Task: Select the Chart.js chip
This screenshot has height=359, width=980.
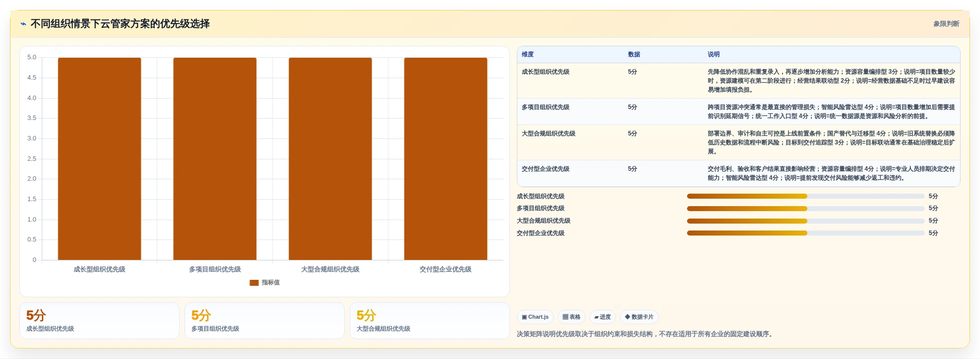Action: pos(535,317)
